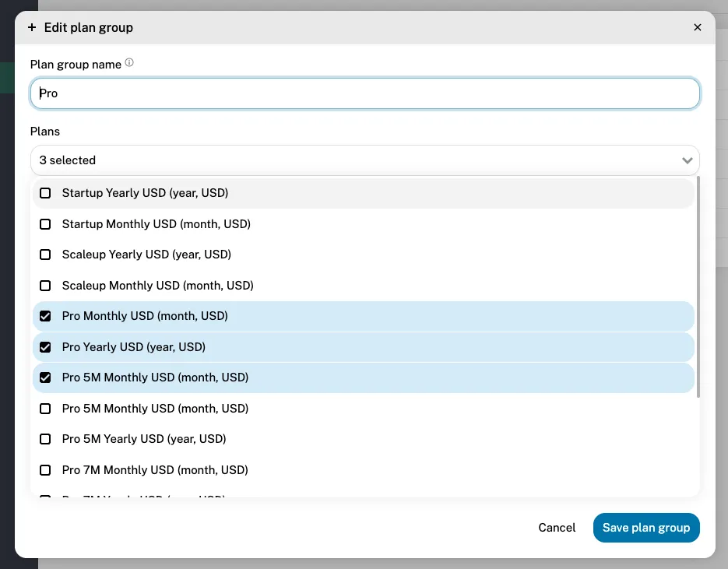Screen dimensions: 728x569
Task: Uncheck the Pro Monthly USD plan
Action: (x=45, y=316)
